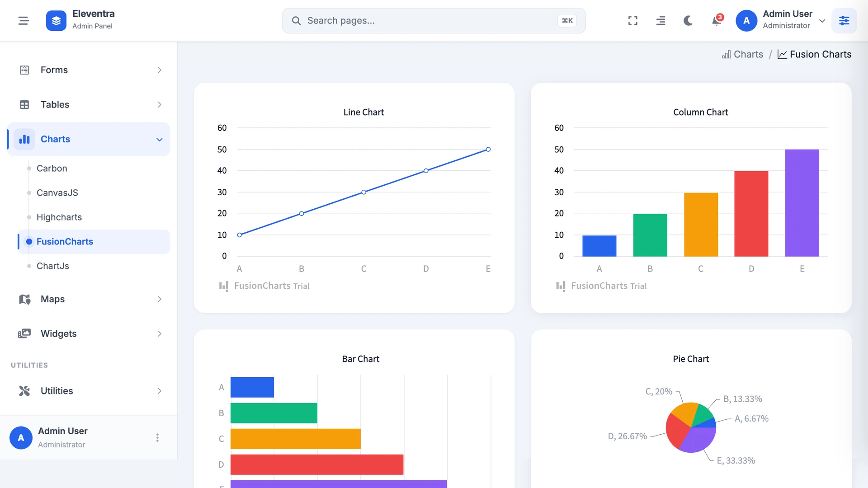The width and height of the screenshot is (868, 488).
Task: Click the blue A bar in Bar Chart
Action: [252, 387]
